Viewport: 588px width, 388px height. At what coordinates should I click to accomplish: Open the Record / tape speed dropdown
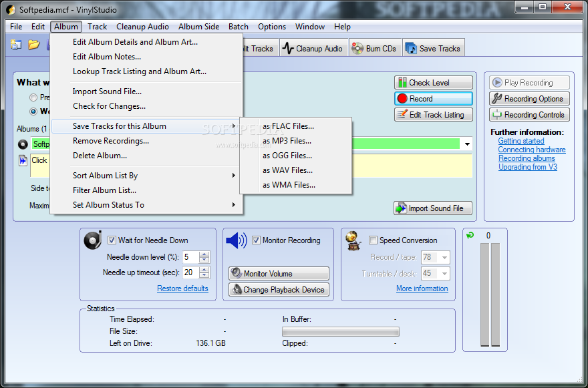(x=444, y=258)
